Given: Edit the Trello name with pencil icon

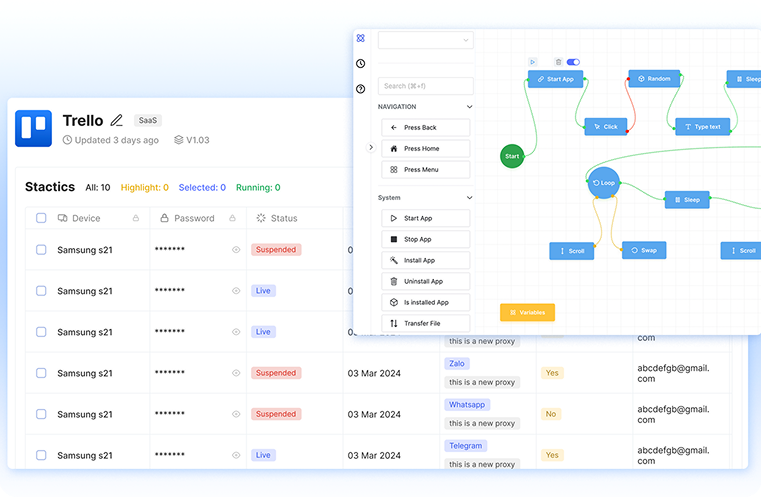Looking at the screenshot, I should pyautogui.click(x=116, y=120).
